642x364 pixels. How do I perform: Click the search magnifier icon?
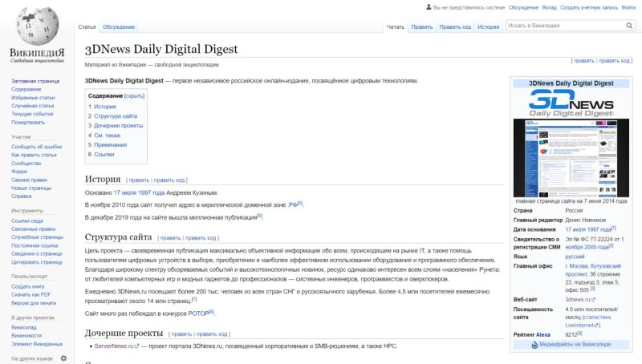pyautogui.click(x=629, y=26)
